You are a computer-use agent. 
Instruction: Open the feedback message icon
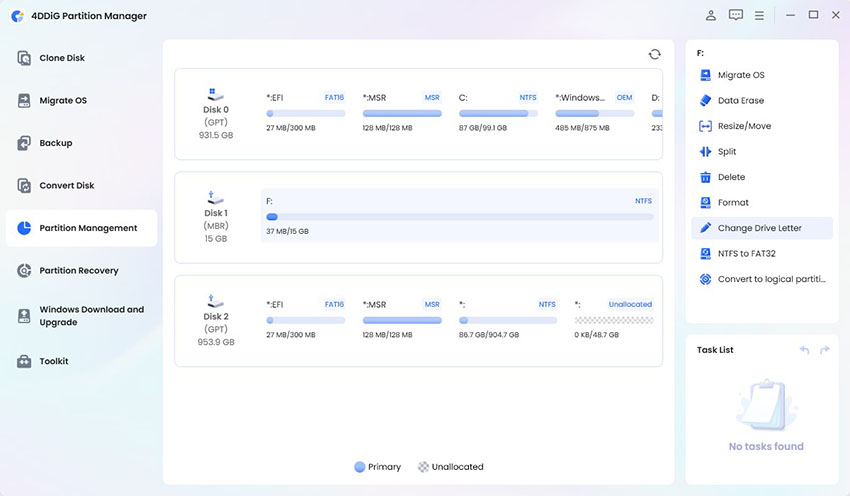pos(736,15)
